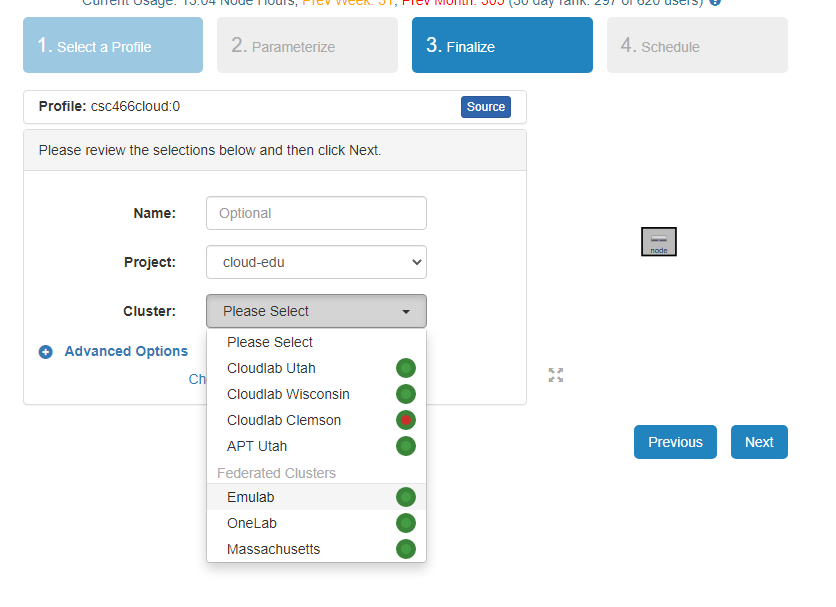Screen dimensions: 836x607
Task: Expand the Advanced Options section
Action: [126, 351]
